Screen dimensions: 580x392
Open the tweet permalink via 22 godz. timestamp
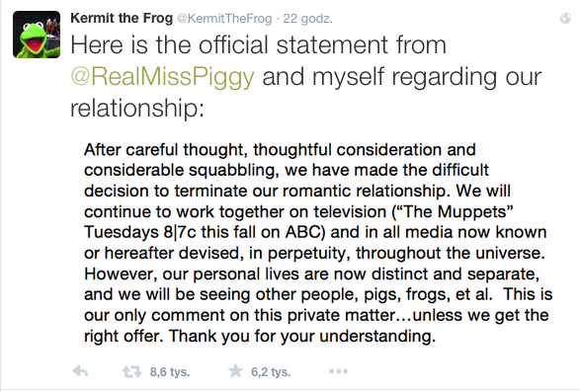point(307,18)
